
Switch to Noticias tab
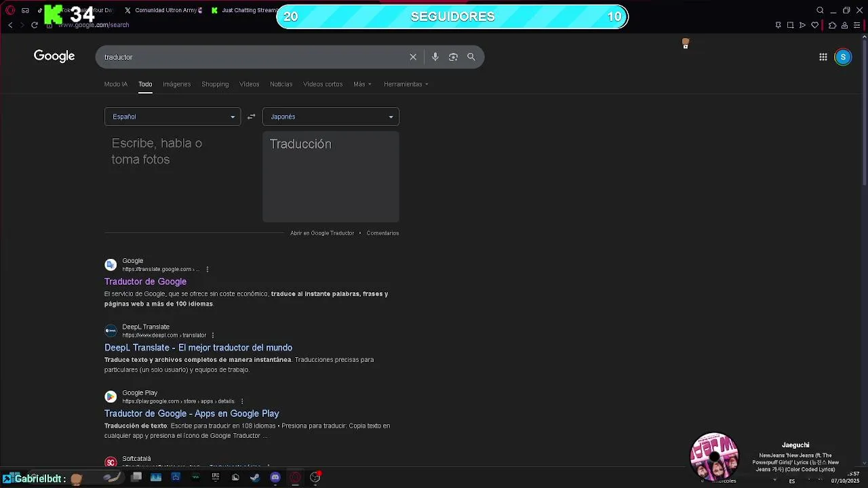click(281, 84)
